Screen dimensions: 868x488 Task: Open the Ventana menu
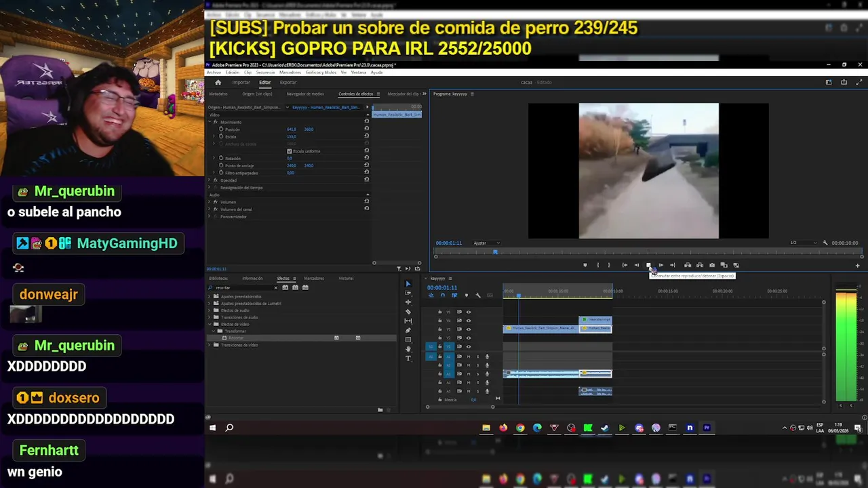point(359,72)
